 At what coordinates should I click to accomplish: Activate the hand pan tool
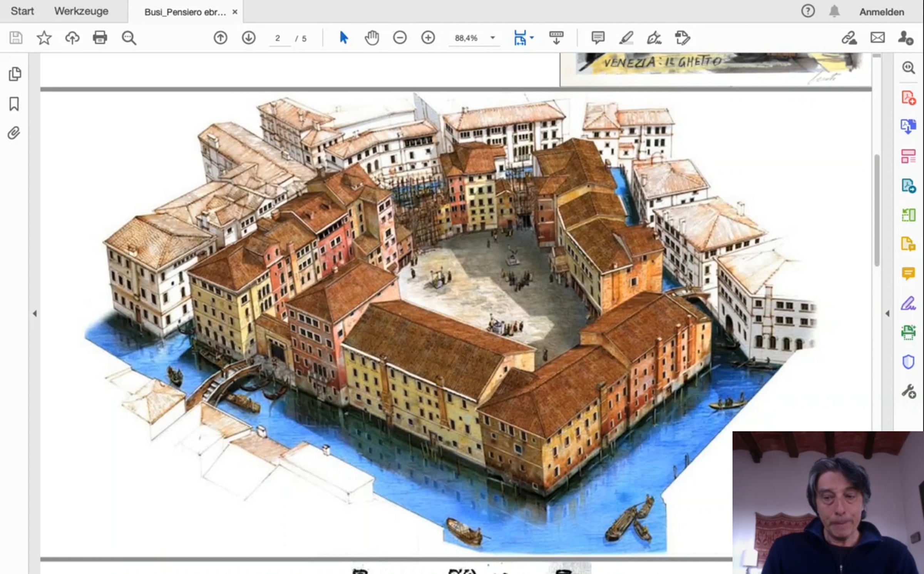[x=372, y=38]
